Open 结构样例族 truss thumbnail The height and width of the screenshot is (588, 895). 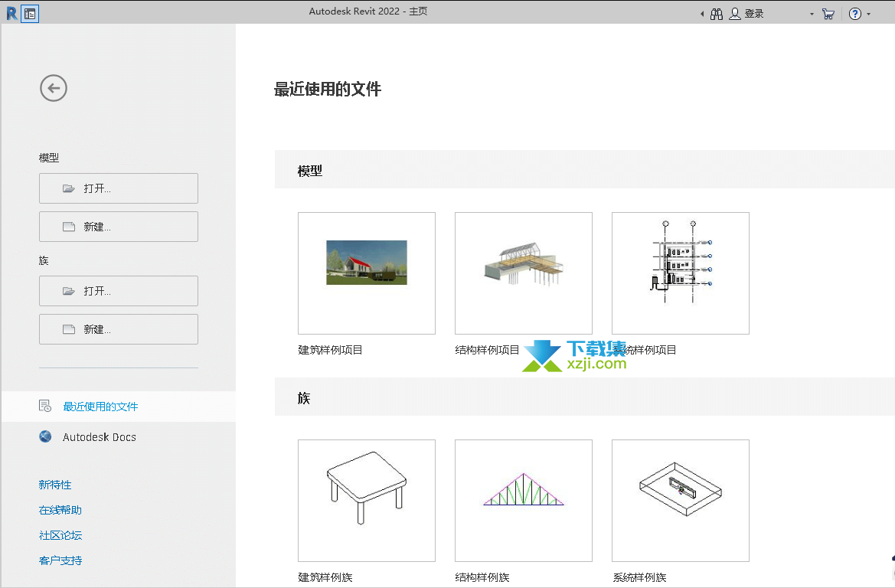click(524, 501)
